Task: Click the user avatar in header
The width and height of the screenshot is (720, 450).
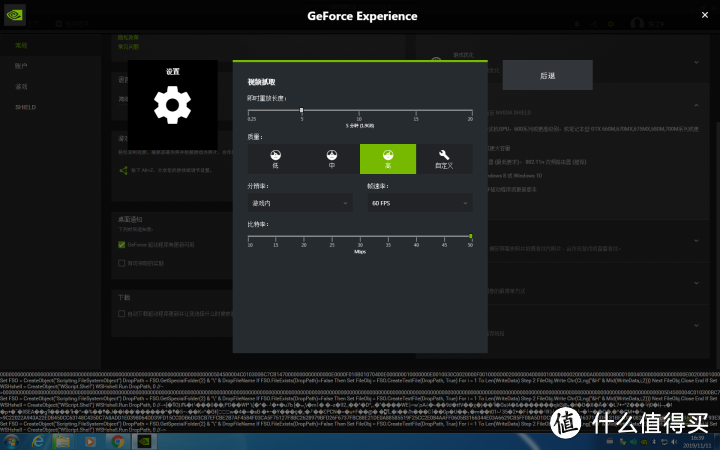Action: tap(637, 23)
